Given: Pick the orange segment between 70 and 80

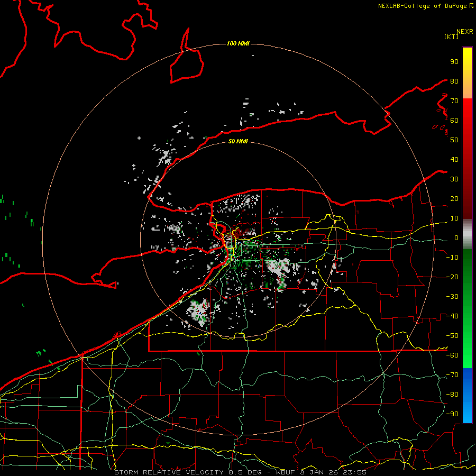Looking at the screenshot, I should pos(467,90).
